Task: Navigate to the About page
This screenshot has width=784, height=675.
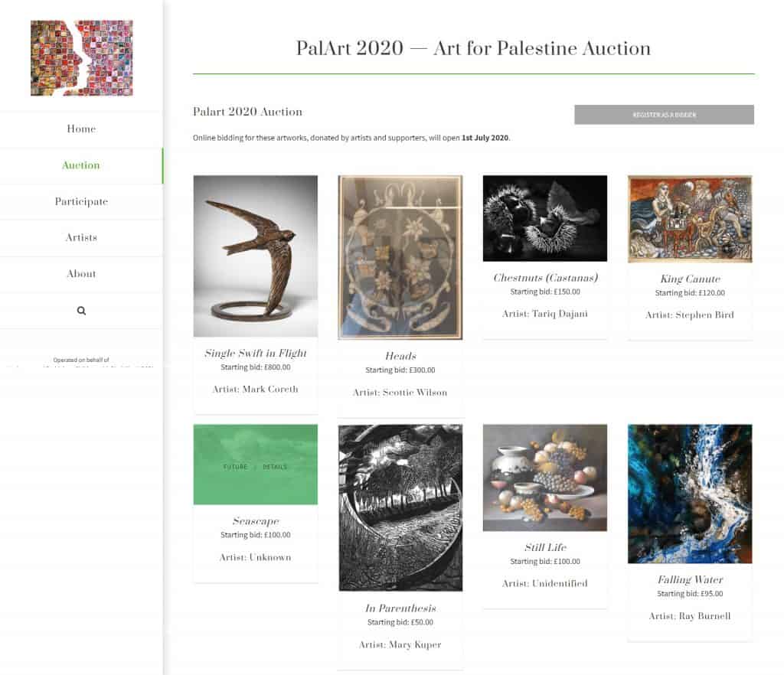Action: [81, 273]
